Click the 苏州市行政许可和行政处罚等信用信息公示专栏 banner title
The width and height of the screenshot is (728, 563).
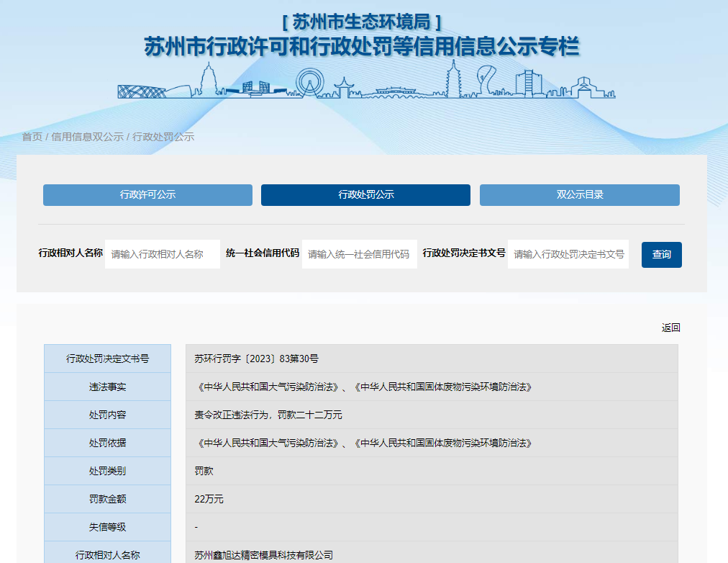362,47
